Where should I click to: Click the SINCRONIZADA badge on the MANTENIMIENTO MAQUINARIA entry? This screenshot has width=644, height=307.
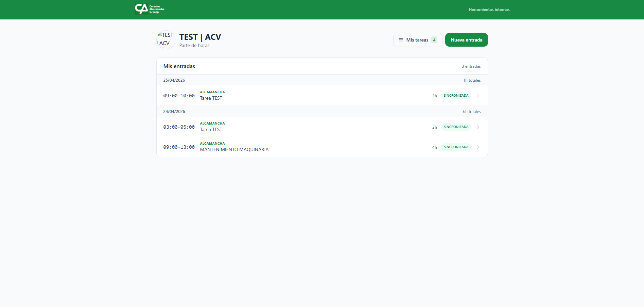[x=456, y=147]
